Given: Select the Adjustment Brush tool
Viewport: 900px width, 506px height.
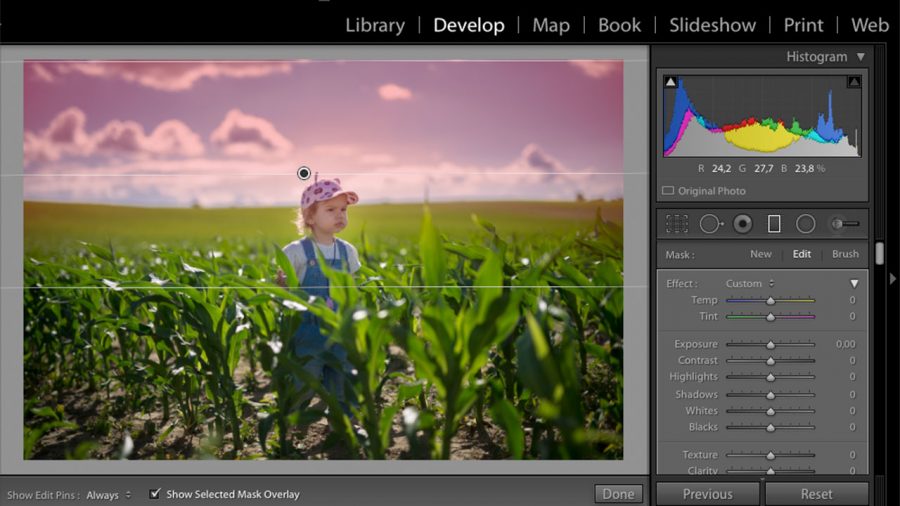Looking at the screenshot, I should click(x=845, y=224).
